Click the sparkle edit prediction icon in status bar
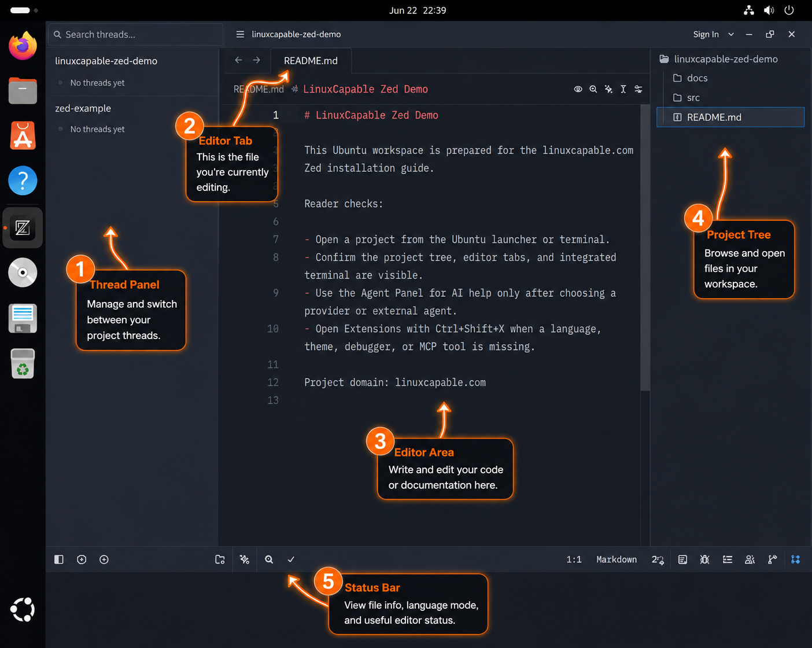The width and height of the screenshot is (812, 648). pyautogui.click(x=245, y=559)
